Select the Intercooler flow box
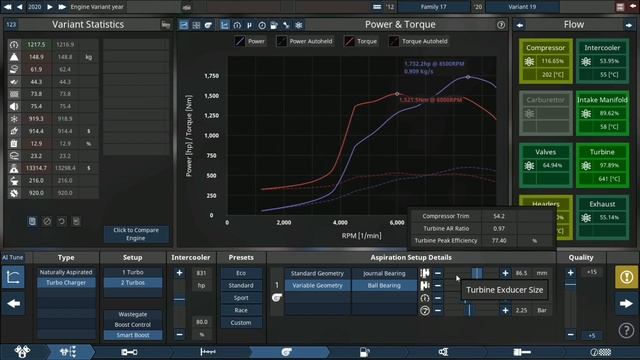This screenshot has width=640, height=360. (602, 61)
